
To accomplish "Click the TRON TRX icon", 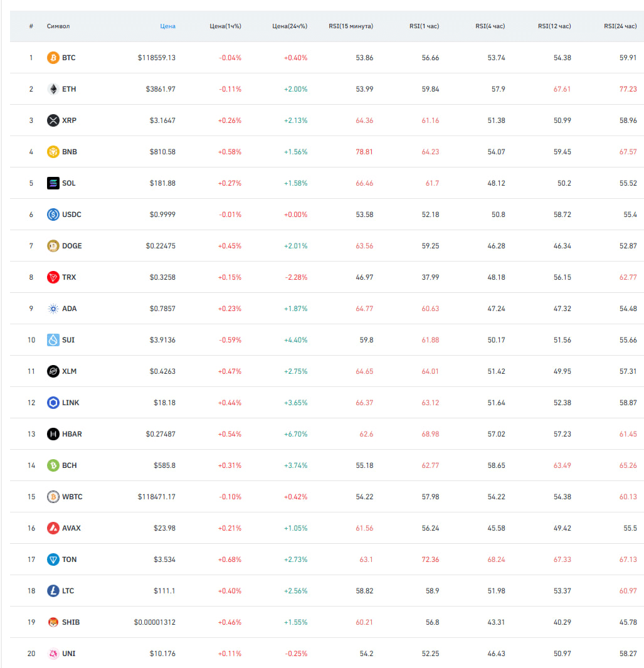I will tap(53, 277).
